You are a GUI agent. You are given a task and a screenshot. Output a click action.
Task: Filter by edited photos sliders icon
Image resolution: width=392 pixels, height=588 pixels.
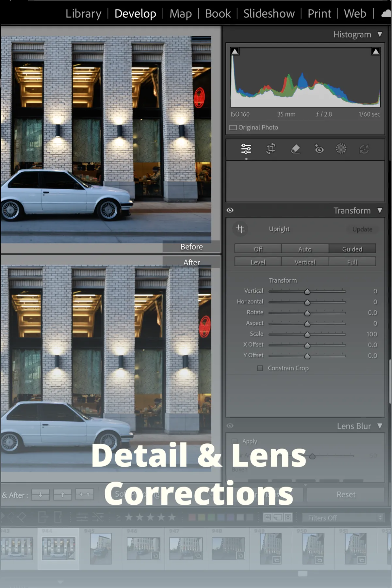pyautogui.click(x=82, y=517)
